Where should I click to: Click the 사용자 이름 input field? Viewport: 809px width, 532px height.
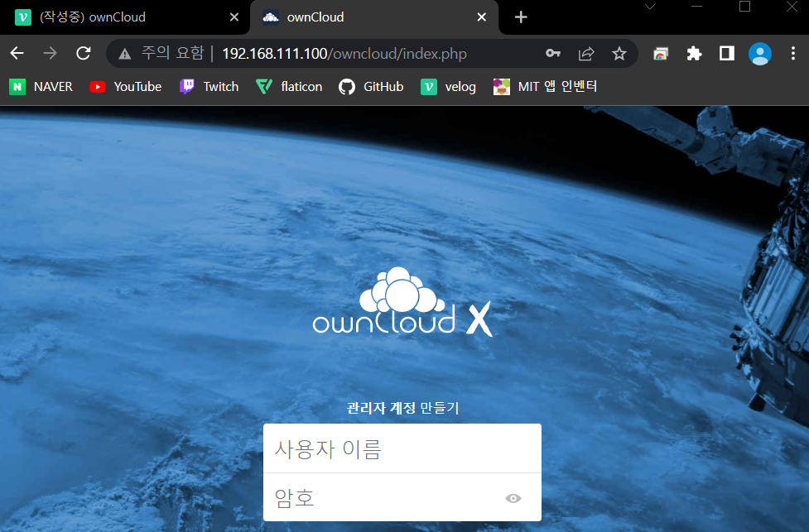[x=402, y=448]
